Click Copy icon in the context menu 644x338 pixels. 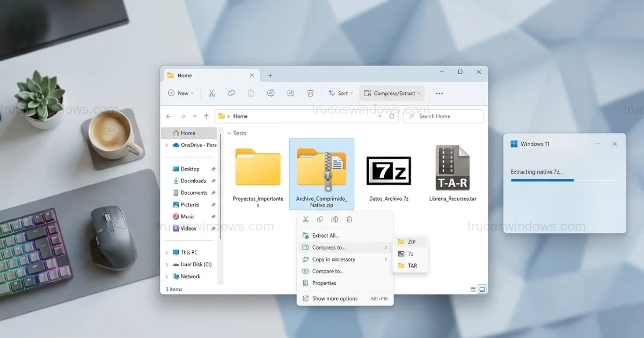[x=320, y=219]
